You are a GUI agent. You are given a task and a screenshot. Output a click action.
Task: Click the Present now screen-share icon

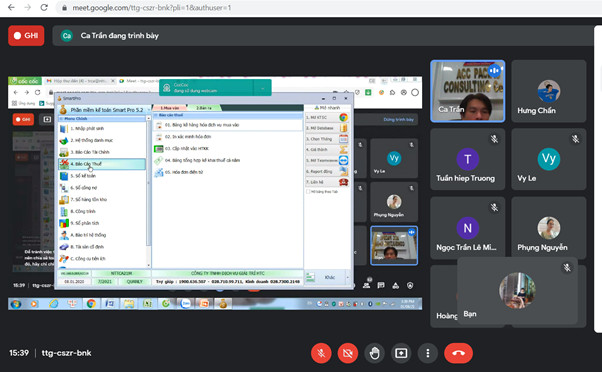[401, 353]
